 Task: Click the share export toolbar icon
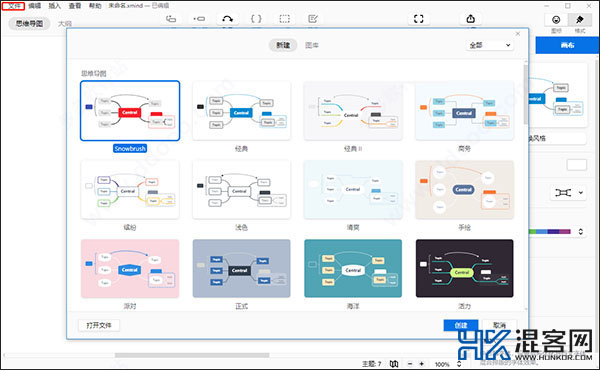click(471, 19)
